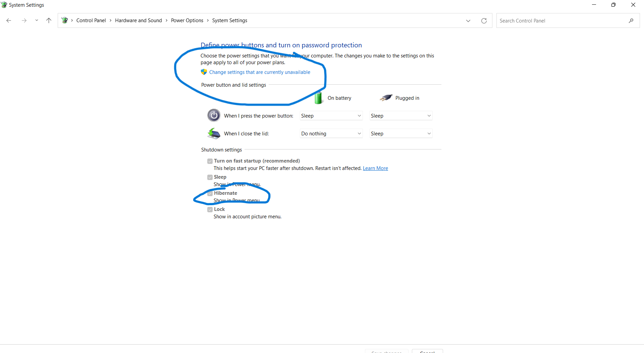Go to Power Options breadcrumb

(187, 20)
